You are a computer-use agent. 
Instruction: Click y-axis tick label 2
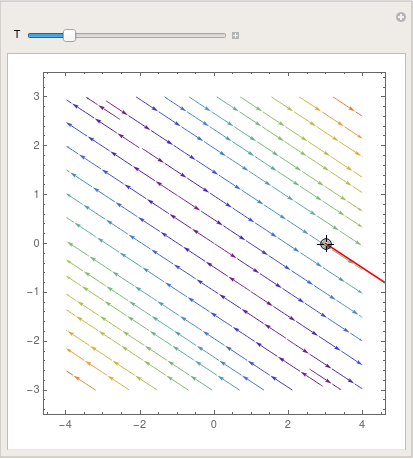click(x=36, y=145)
